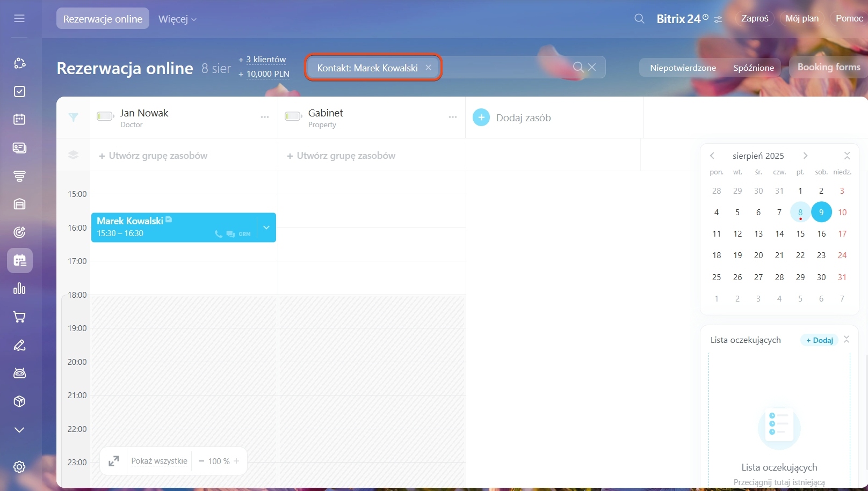Open the online store cart icon

[19, 317]
